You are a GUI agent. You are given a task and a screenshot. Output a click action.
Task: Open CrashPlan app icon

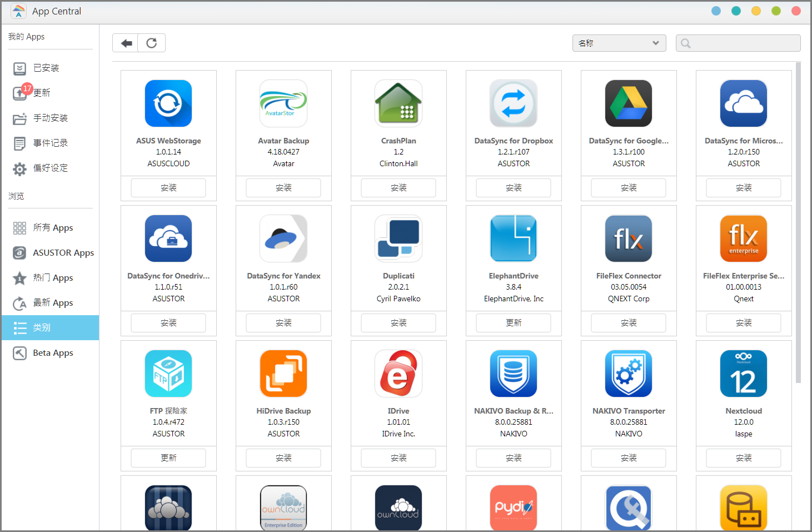point(398,103)
